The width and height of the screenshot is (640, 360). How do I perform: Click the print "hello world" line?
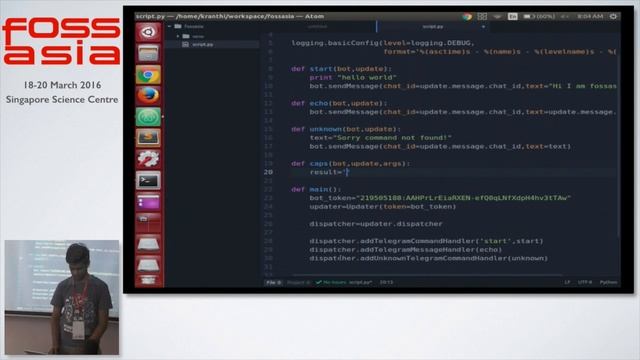click(x=353, y=78)
